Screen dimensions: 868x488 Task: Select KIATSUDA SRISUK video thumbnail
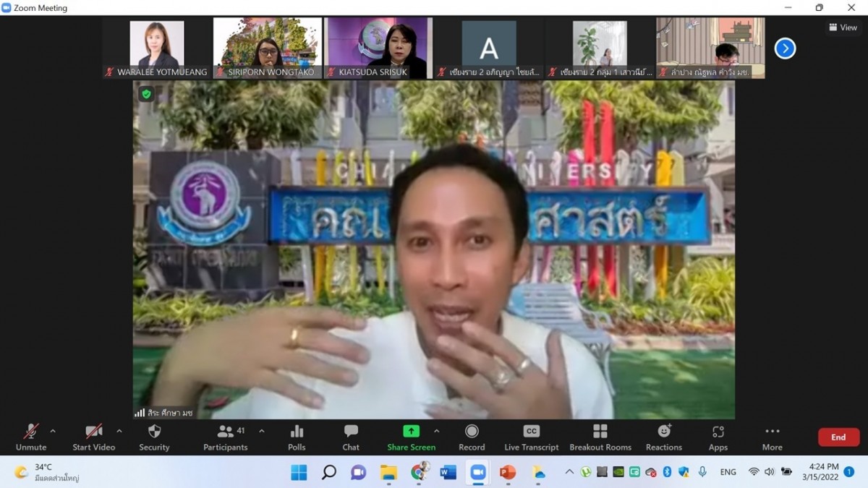click(378, 48)
